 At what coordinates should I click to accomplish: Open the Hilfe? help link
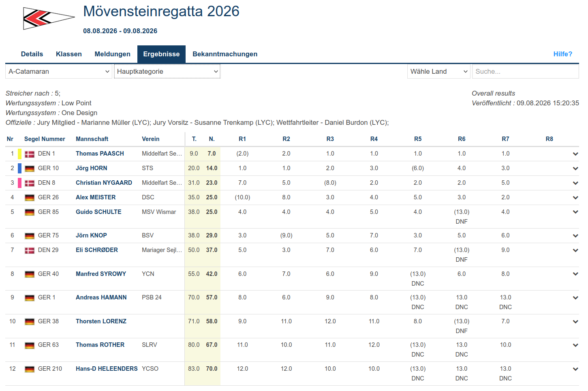(563, 54)
